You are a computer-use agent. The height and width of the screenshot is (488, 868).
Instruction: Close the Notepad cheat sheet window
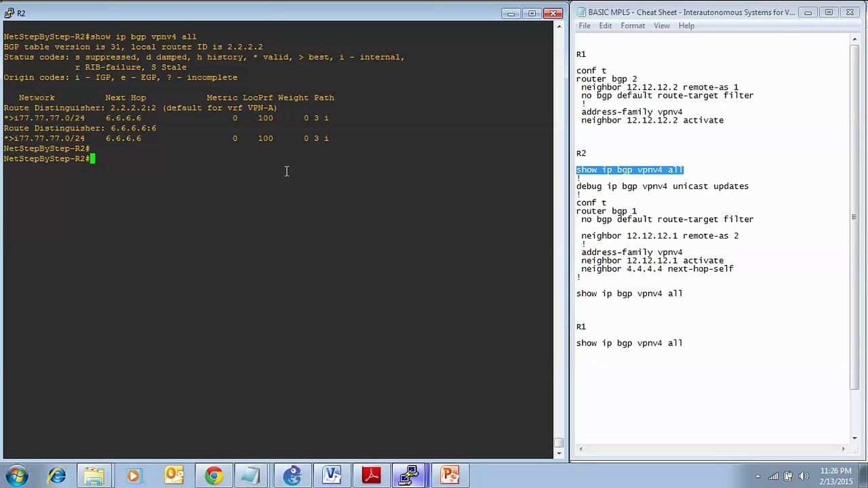(x=850, y=12)
